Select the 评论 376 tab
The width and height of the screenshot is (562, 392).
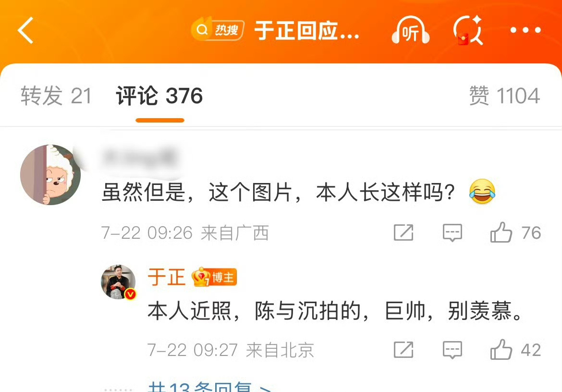point(159,96)
